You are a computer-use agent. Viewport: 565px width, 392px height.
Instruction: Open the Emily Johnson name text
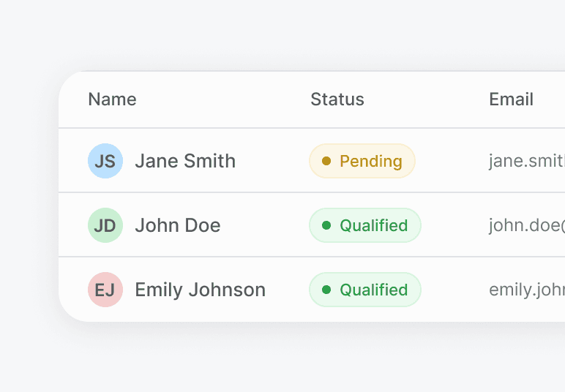point(201,290)
